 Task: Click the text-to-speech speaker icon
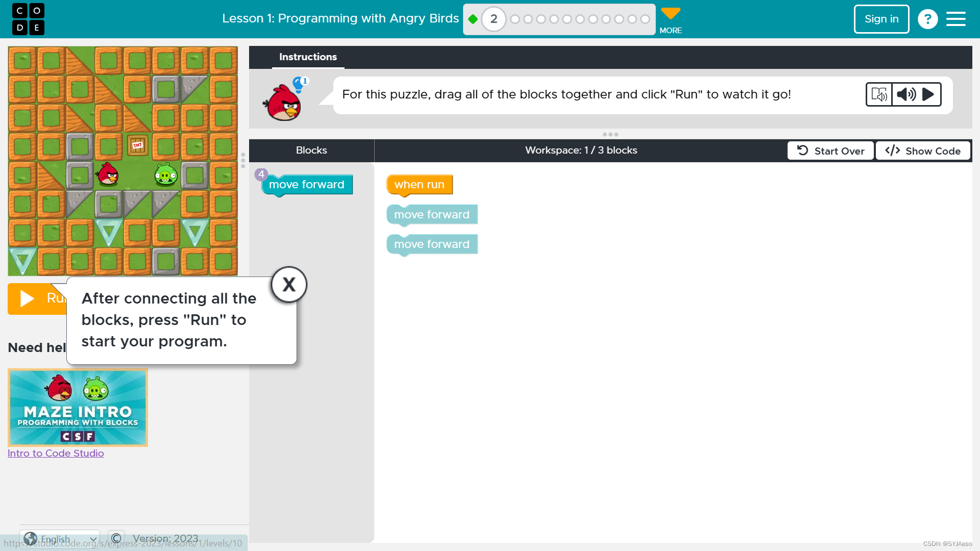[906, 94]
